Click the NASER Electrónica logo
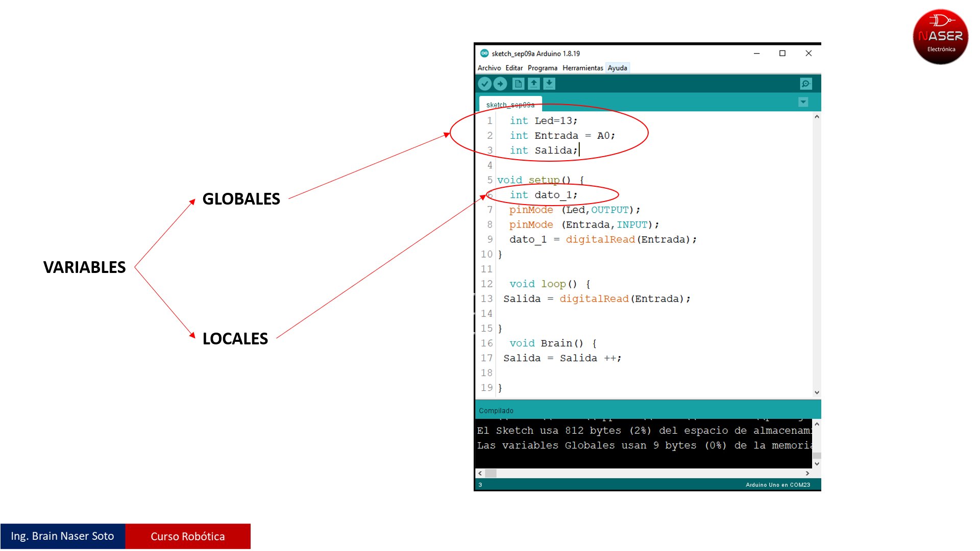Viewport: 980px width, 551px height. (x=940, y=37)
